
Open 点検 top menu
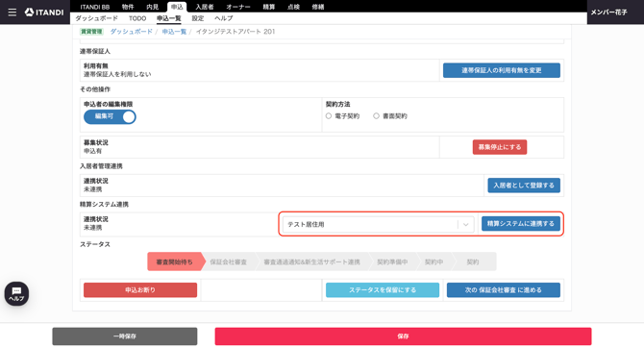click(293, 7)
